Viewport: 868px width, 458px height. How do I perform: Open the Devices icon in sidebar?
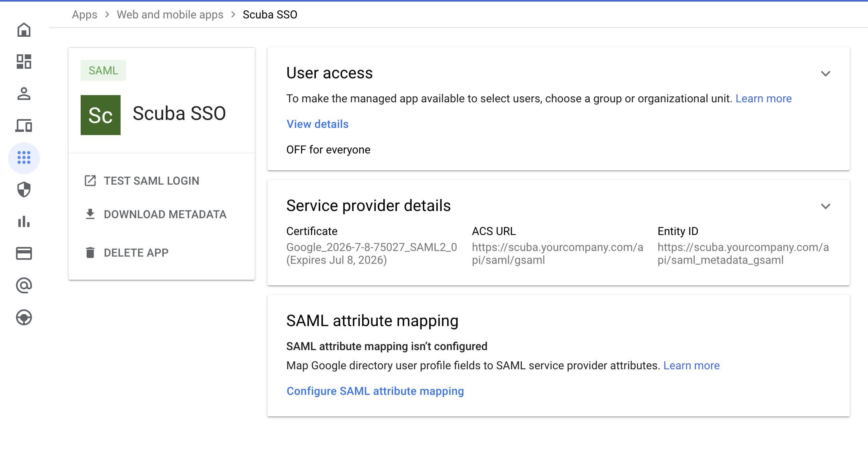[24, 125]
